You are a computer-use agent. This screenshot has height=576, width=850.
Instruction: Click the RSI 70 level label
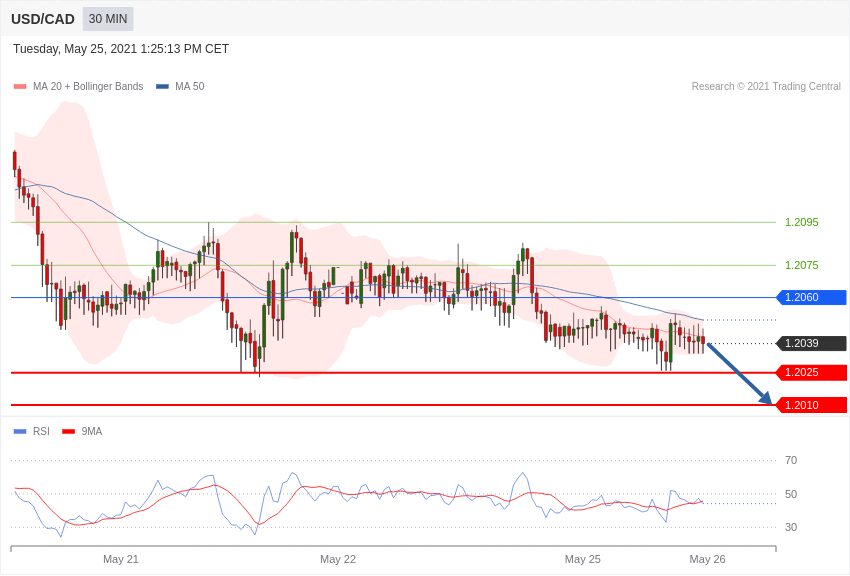[791, 460]
